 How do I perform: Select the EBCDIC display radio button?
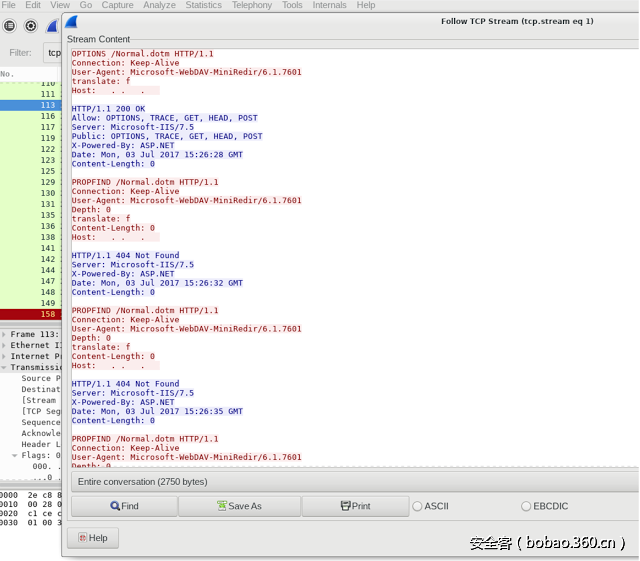tap(526, 506)
